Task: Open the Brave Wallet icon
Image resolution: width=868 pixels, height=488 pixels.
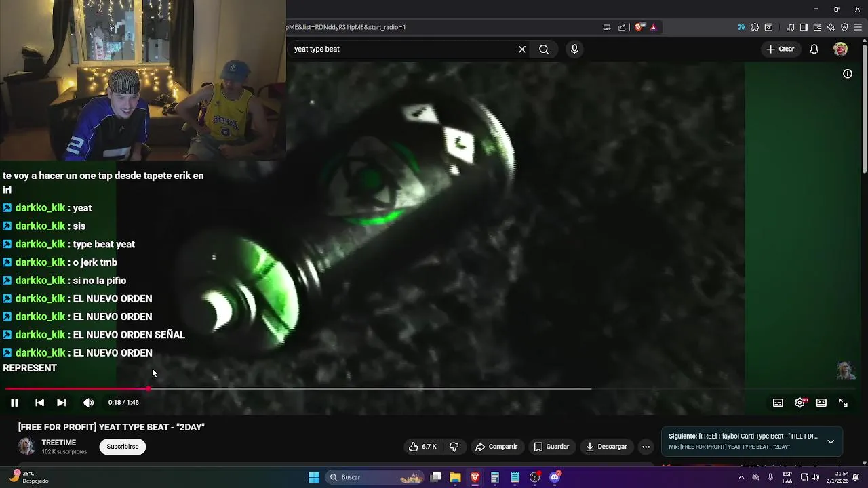Action: pyautogui.click(x=817, y=27)
